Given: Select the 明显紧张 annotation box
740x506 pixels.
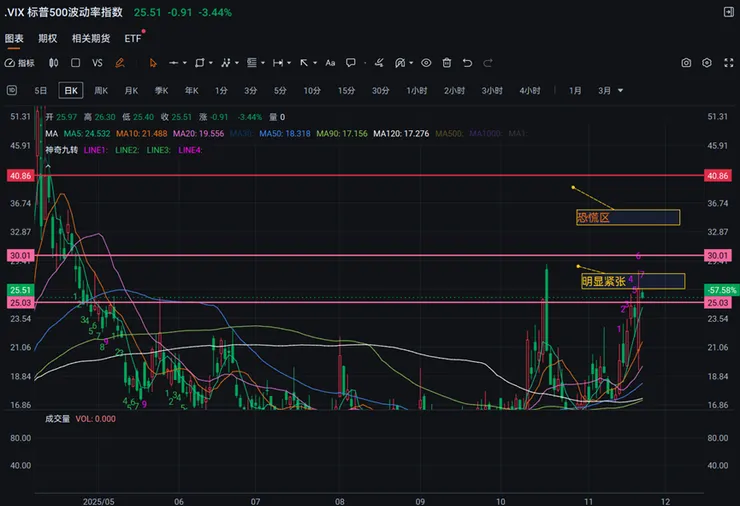Looking at the screenshot, I should point(633,281).
